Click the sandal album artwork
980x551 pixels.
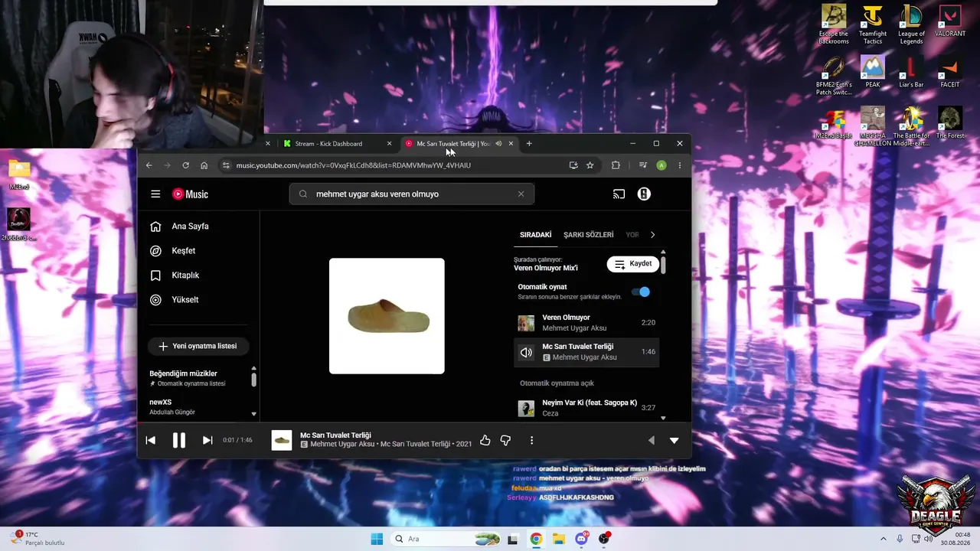click(x=387, y=316)
